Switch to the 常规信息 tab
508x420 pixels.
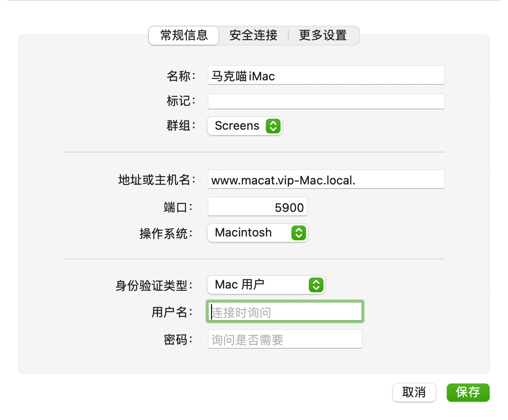click(x=184, y=35)
